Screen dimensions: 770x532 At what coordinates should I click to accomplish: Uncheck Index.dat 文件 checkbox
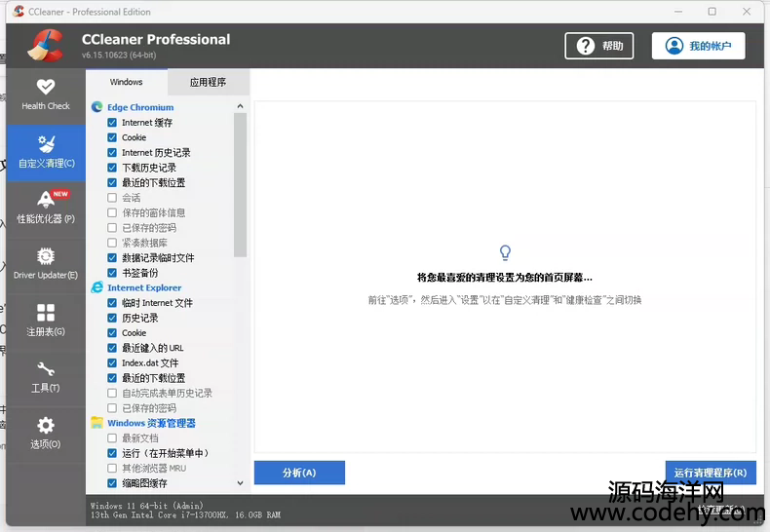[x=112, y=362]
